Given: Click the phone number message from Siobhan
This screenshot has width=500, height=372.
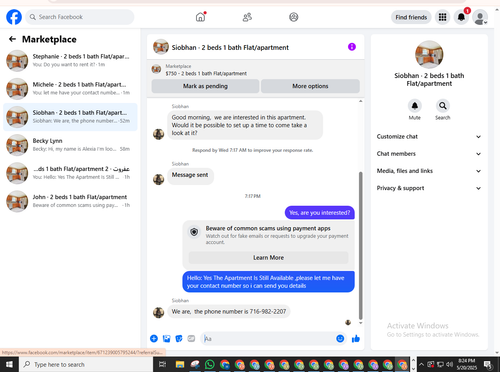Looking at the screenshot, I should coord(229,312).
